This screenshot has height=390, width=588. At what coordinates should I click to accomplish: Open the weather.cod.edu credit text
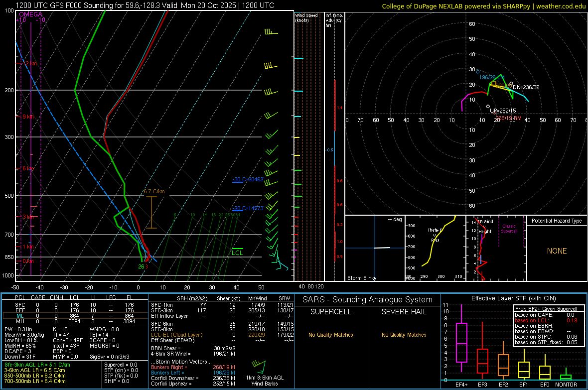tap(561, 6)
